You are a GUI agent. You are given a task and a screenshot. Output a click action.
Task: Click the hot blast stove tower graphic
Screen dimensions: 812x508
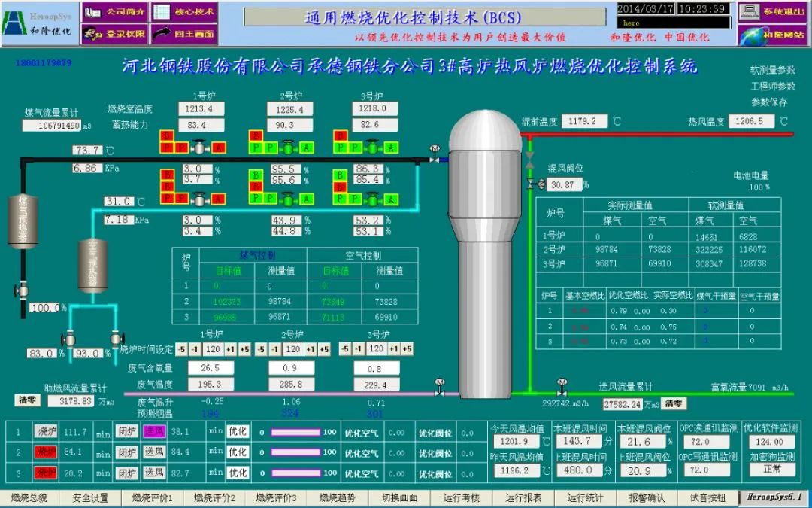click(484, 254)
